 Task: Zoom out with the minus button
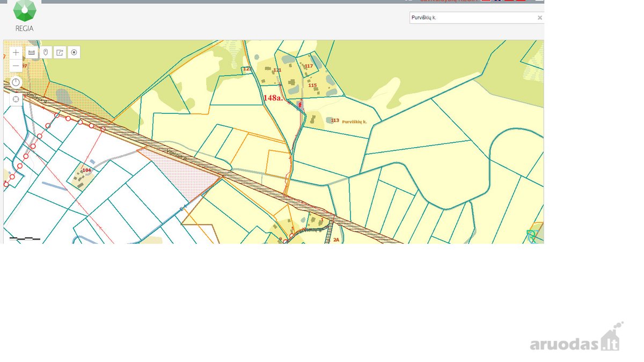tap(16, 66)
